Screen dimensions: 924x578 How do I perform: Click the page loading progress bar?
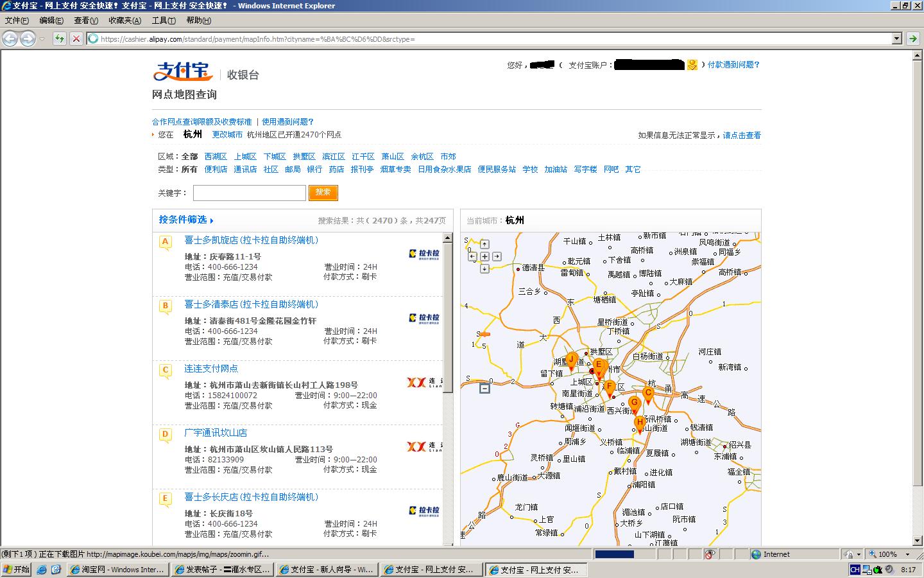615,554
